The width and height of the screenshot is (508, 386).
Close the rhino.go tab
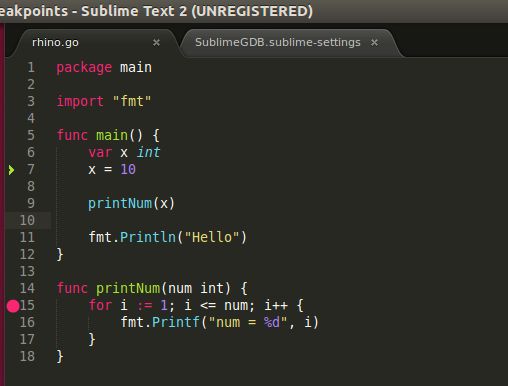[x=156, y=43]
